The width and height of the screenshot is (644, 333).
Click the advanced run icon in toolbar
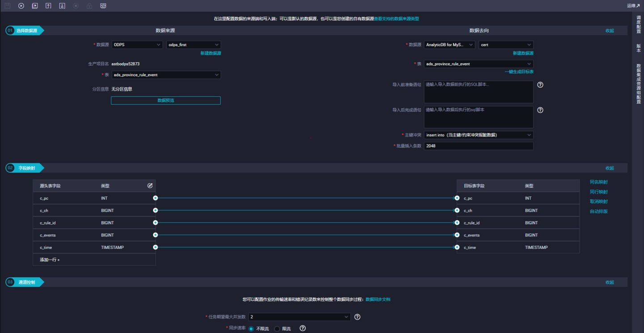[x=35, y=6]
